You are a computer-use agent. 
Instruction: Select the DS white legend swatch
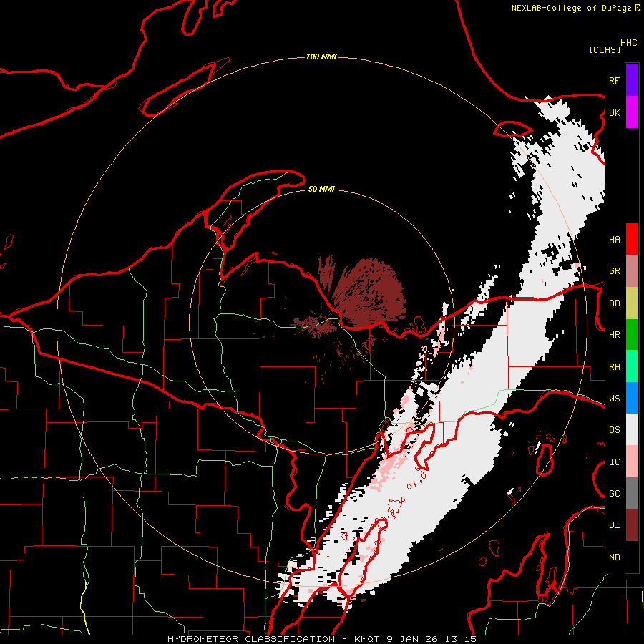632,429
